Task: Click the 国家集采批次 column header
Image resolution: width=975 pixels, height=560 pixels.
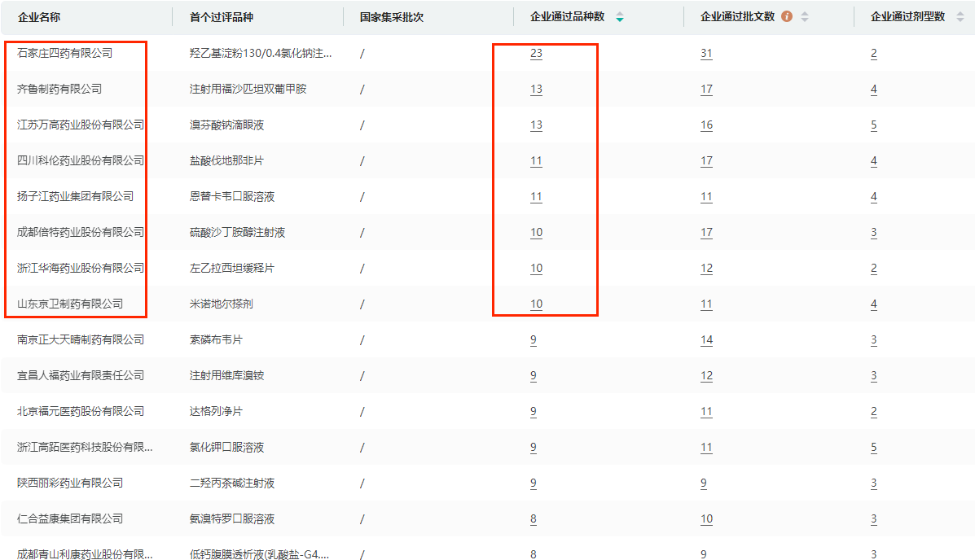Action: (392, 17)
